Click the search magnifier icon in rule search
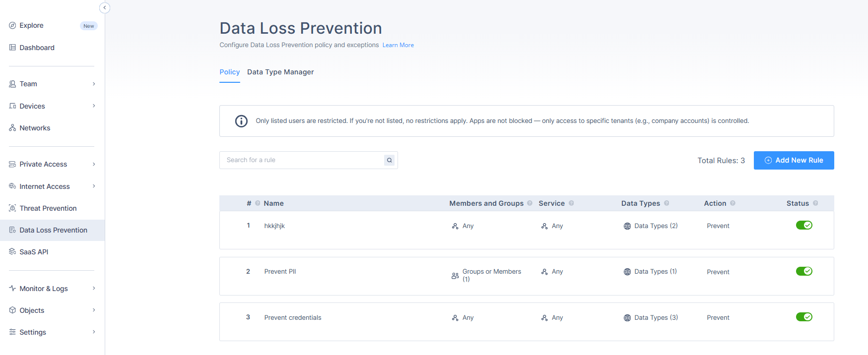The image size is (868, 355). 390,160
